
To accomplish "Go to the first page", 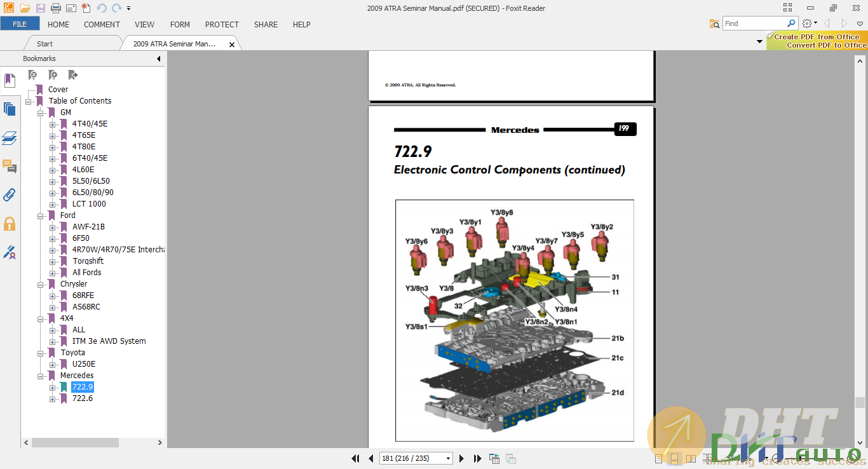I will coord(356,458).
